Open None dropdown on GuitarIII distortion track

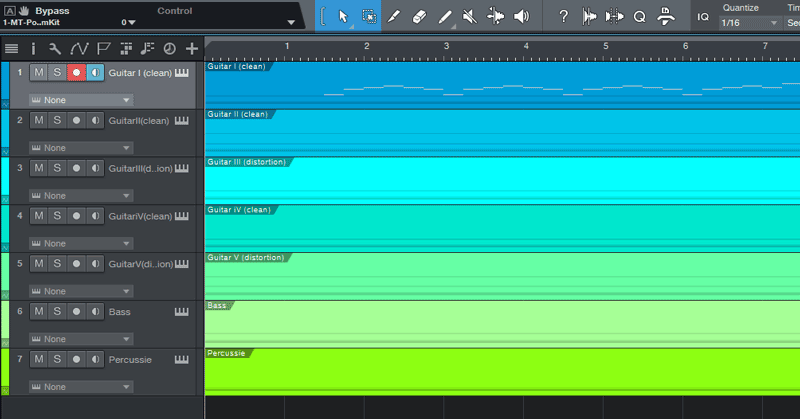(x=81, y=195)
